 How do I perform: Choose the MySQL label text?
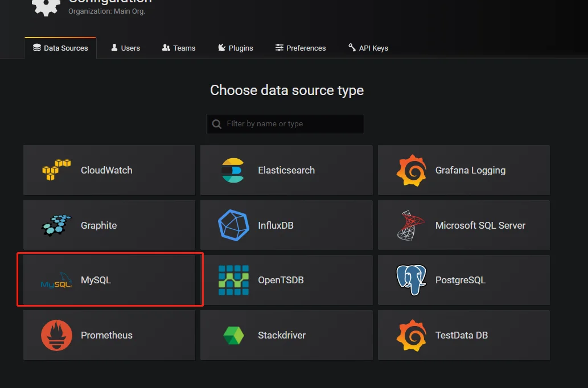[x=96, y=280]
